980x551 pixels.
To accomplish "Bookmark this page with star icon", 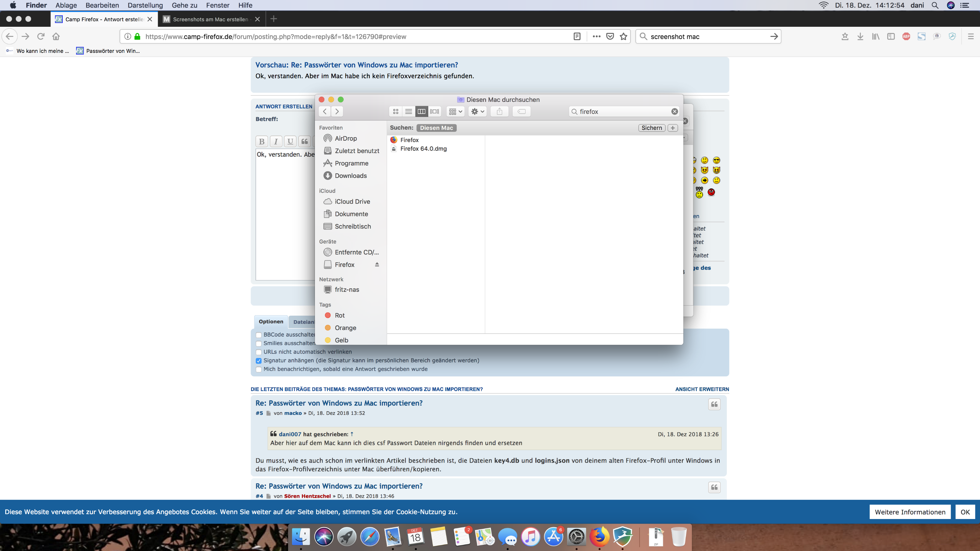I will (624, 37).
